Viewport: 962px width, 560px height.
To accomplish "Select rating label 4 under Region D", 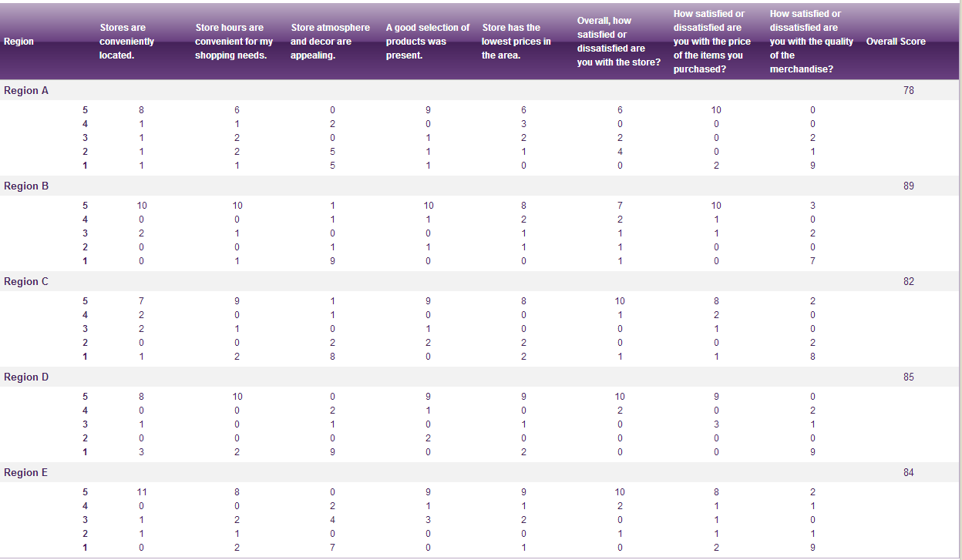I will 85,411.
